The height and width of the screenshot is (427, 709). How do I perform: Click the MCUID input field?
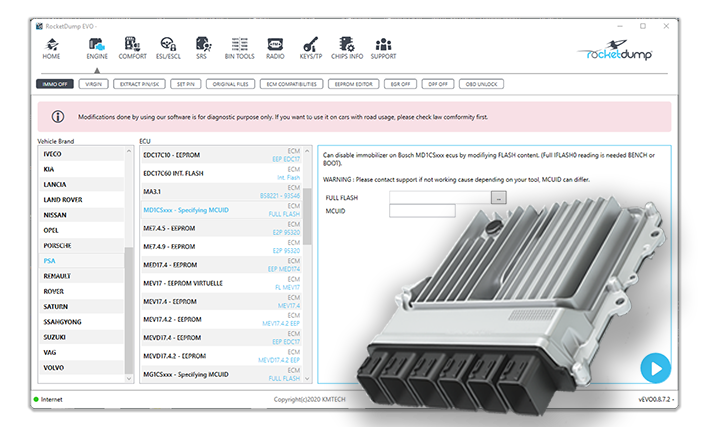(422, 211)
